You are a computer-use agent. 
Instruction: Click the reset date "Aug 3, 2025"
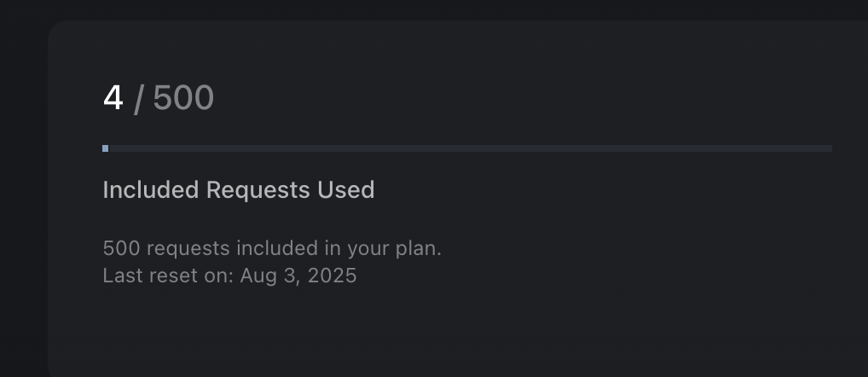[x=298, y=275]
